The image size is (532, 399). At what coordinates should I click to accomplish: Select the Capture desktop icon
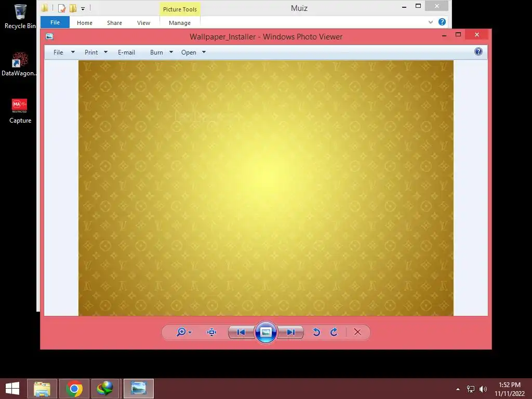[20, 111]
